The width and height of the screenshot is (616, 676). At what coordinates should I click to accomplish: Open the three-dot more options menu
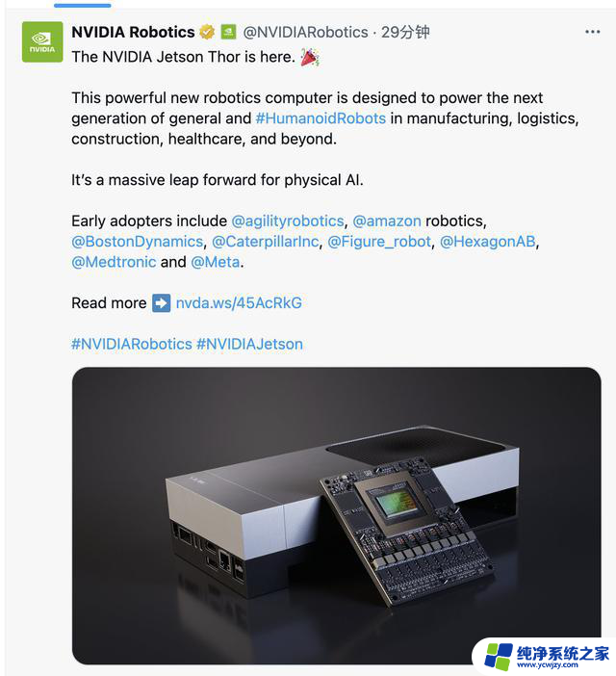[592, 32]
